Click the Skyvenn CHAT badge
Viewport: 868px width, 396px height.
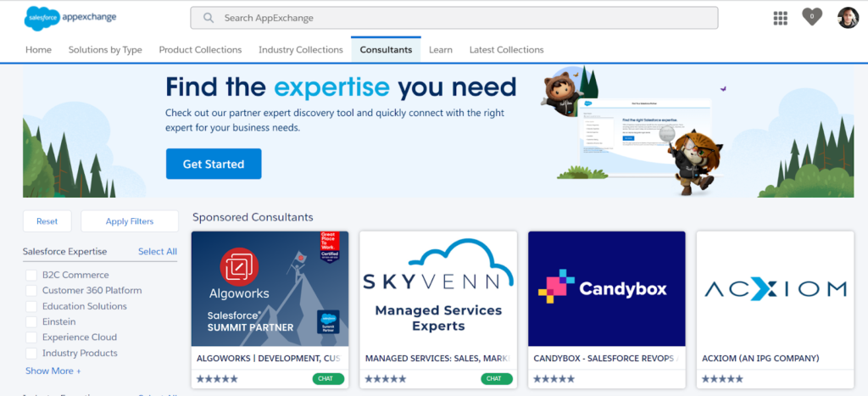[x=496, y=379]
